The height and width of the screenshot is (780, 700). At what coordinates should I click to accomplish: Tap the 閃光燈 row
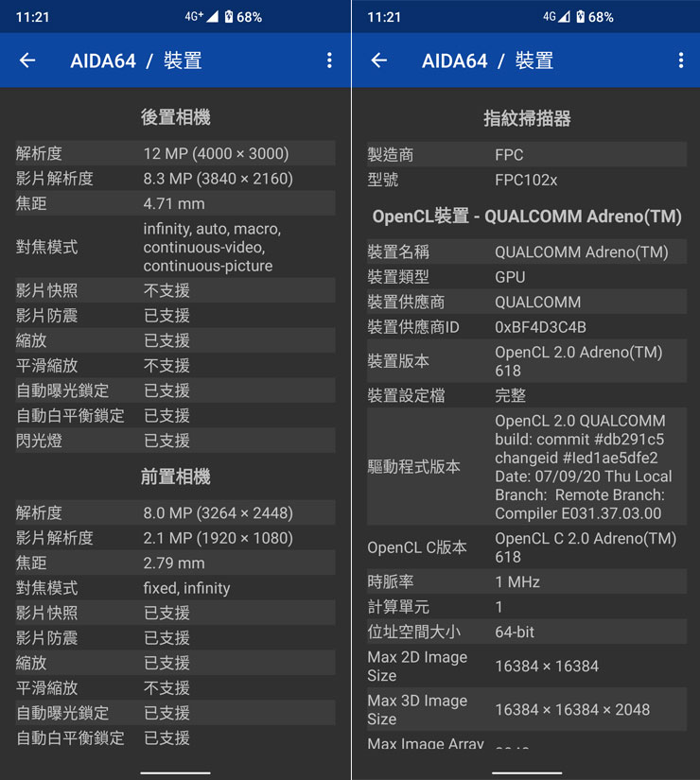click(x=175, y=441)
